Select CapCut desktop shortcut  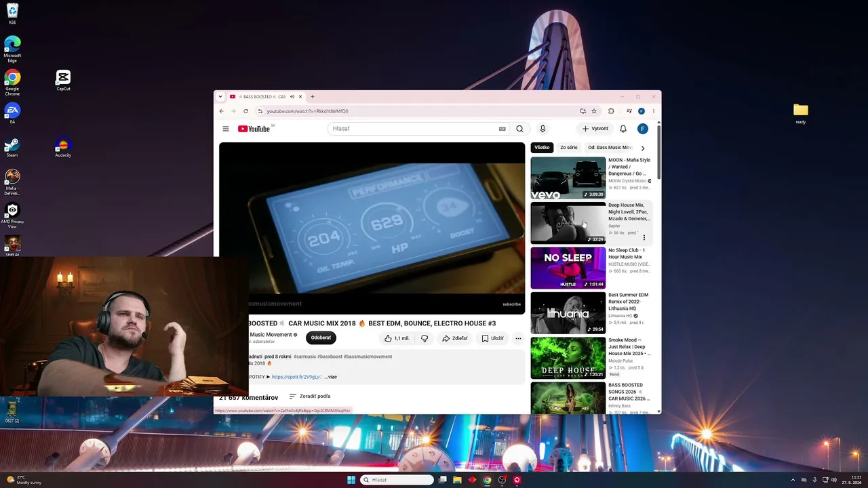click(63, 80)
